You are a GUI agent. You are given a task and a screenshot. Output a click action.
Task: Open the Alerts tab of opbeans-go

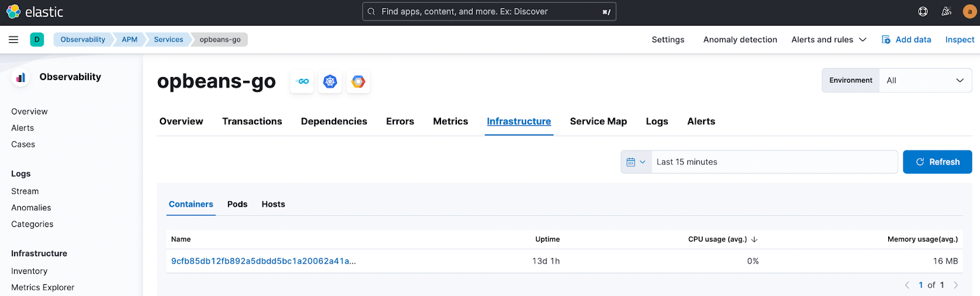click(701, 122)
